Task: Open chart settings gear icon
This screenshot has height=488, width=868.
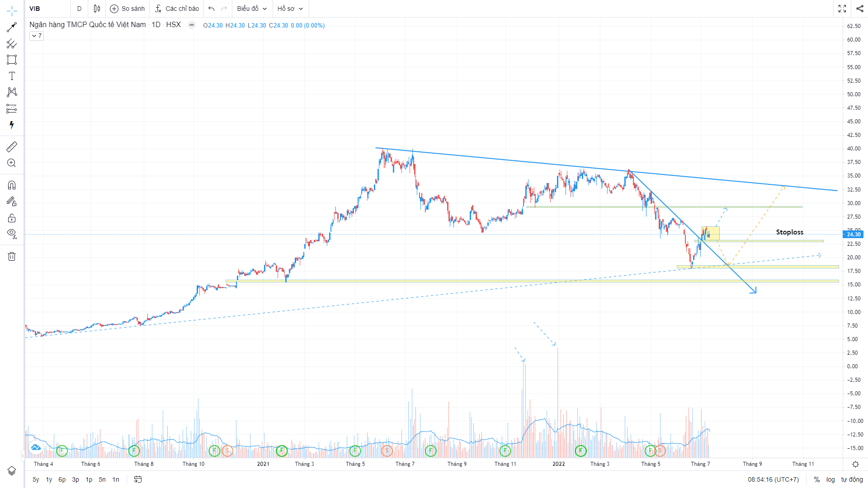Action: pyautogui.click(x=855, y=464)
